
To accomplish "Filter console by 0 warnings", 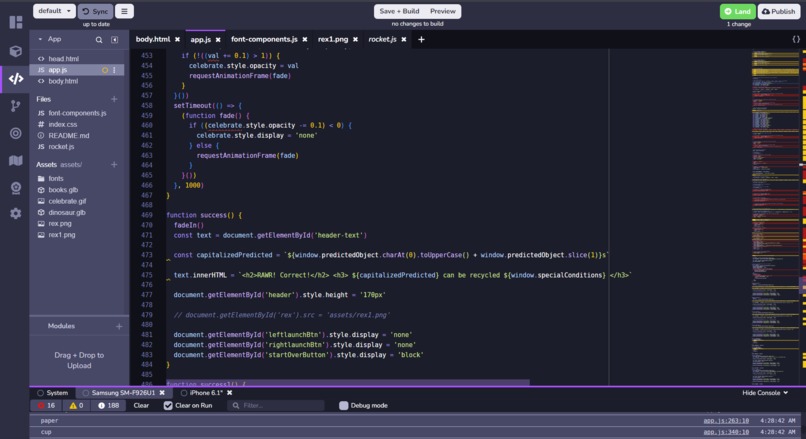I will tap(76, 406).
